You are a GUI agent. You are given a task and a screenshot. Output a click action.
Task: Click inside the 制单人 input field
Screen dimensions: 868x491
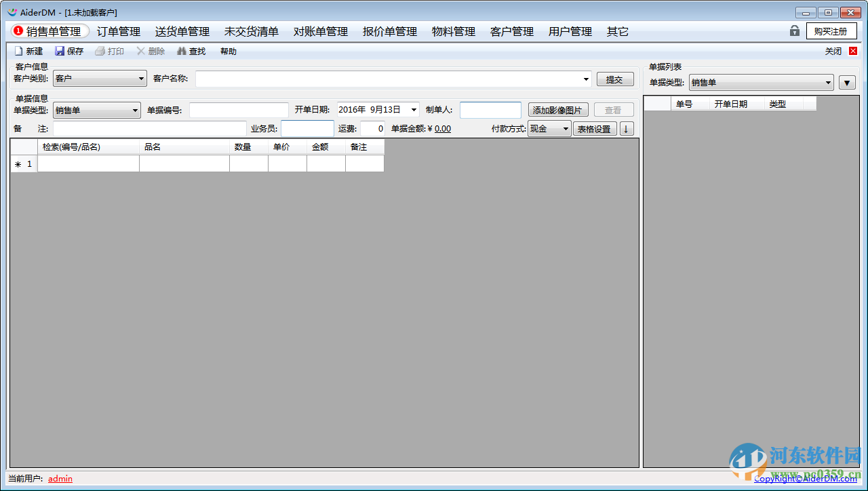click(x=490, y=109)
